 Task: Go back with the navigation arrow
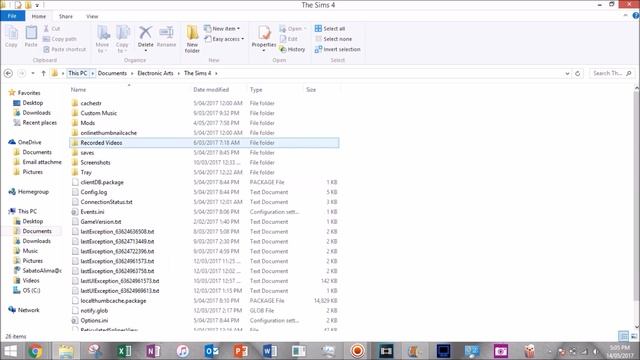click(8, 73)
